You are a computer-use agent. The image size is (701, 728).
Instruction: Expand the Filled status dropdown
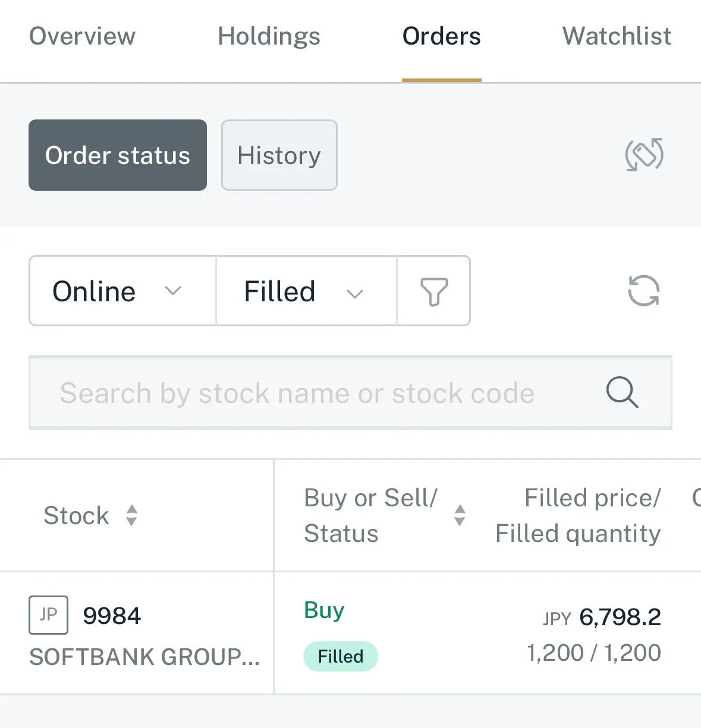pos(306,291)
